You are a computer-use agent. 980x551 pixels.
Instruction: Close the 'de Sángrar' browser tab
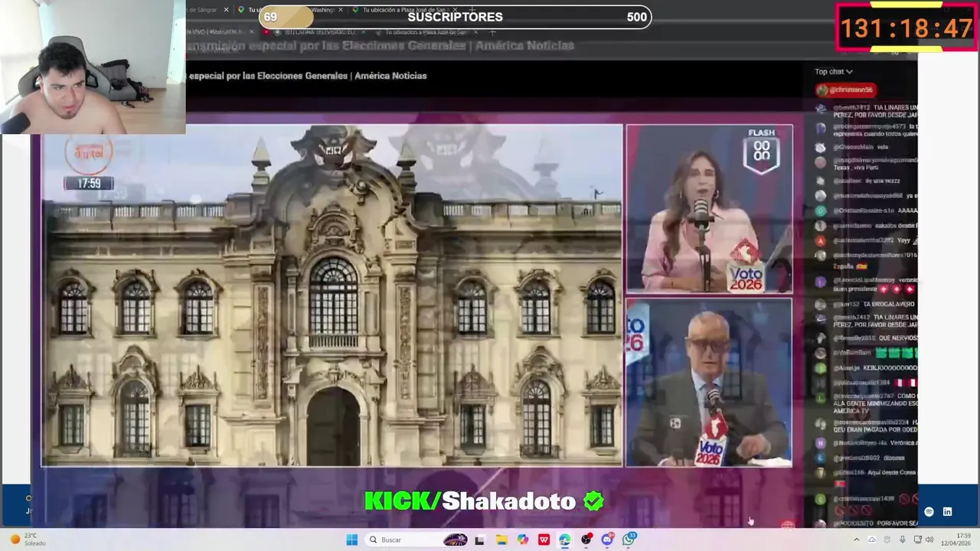pyautogui.click(x=226, y=10)
